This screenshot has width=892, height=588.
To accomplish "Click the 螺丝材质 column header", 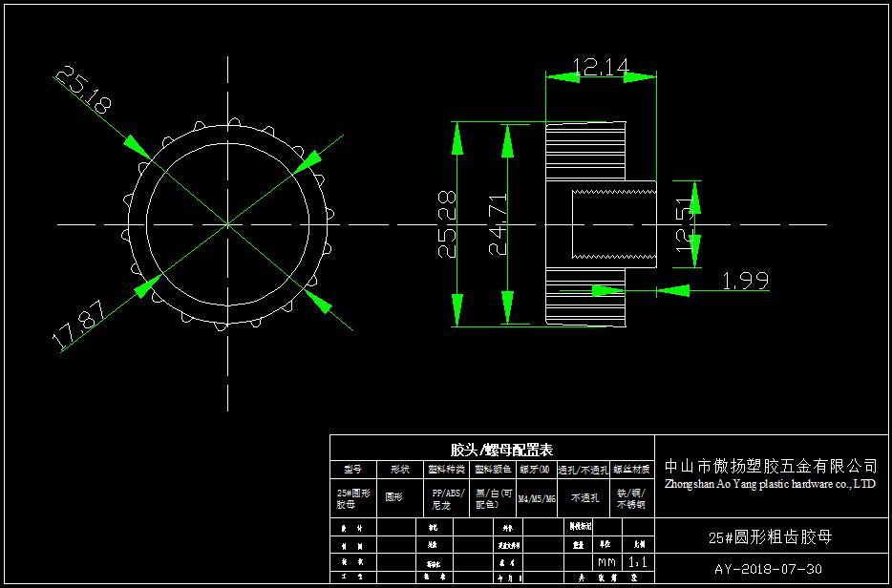I will 632,470.
